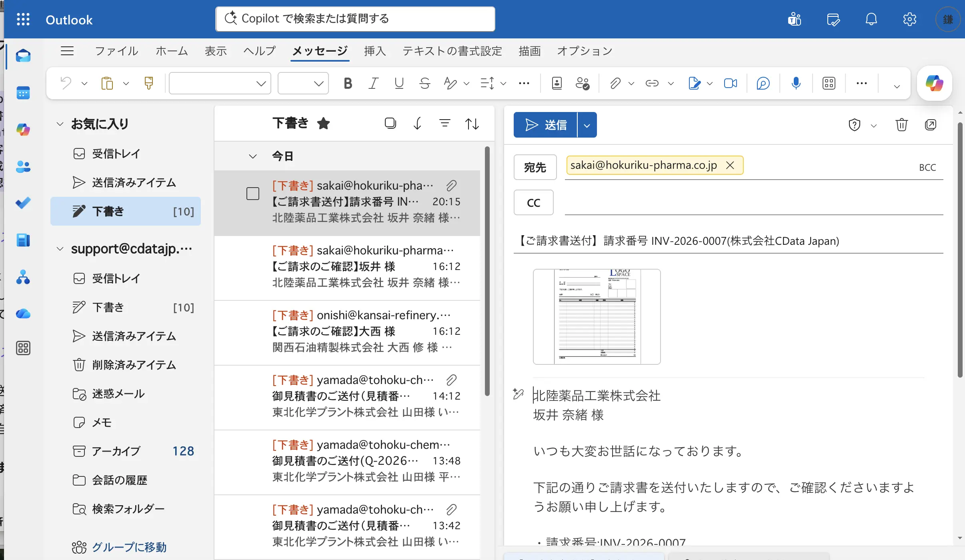Open アーカイブ folder
Screen dimensions: 965x560
(126, 451)
